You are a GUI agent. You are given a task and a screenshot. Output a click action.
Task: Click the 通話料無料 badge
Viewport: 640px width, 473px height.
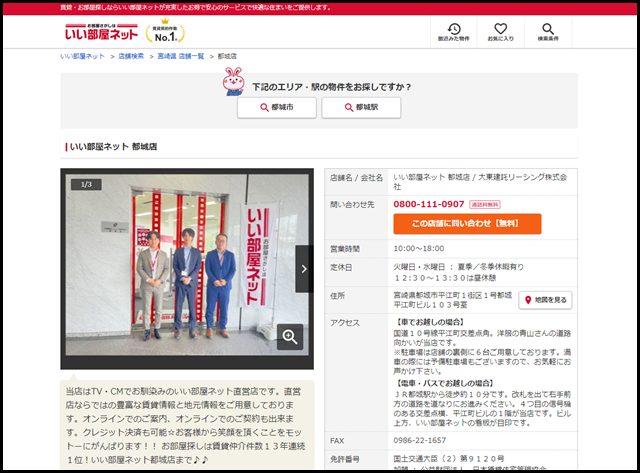tap(484, 204)
